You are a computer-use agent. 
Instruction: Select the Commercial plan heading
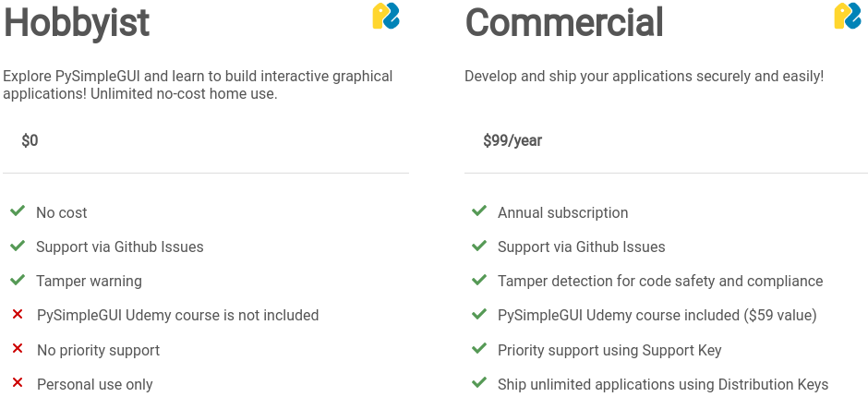click(564, 23)
